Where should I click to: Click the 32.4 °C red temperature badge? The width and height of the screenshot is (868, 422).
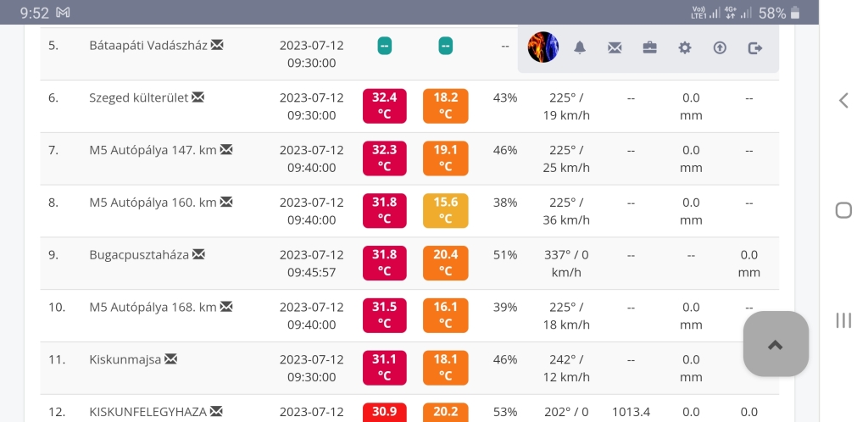coord(384,106)
